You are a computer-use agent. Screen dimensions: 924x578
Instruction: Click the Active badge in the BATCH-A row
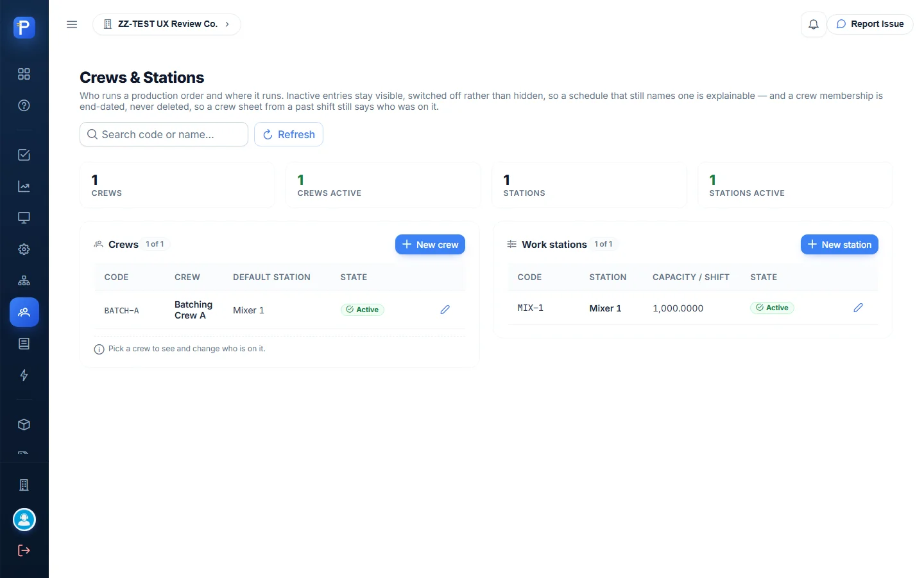(x=363, y=310)
